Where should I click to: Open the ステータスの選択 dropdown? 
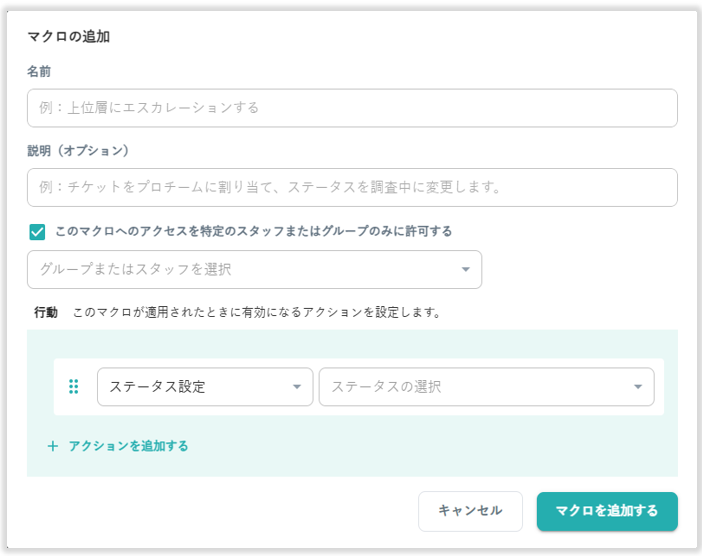pyautogui.click(x=485, y=387)
